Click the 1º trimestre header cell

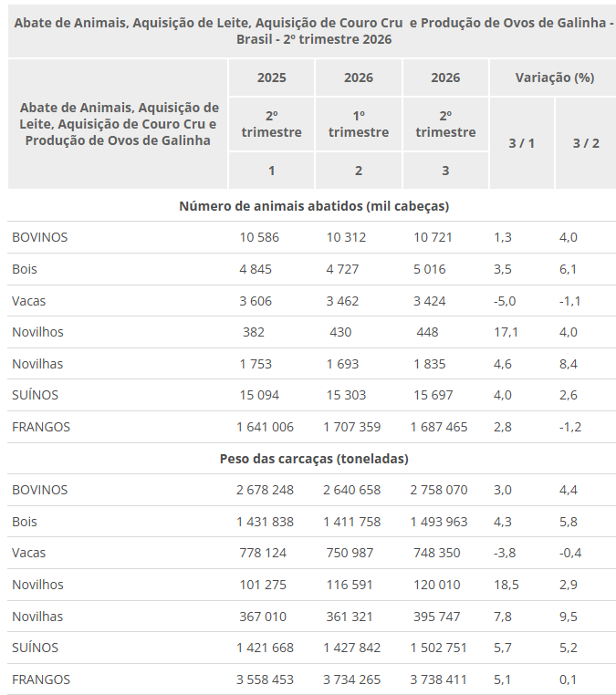click(359, 124)
